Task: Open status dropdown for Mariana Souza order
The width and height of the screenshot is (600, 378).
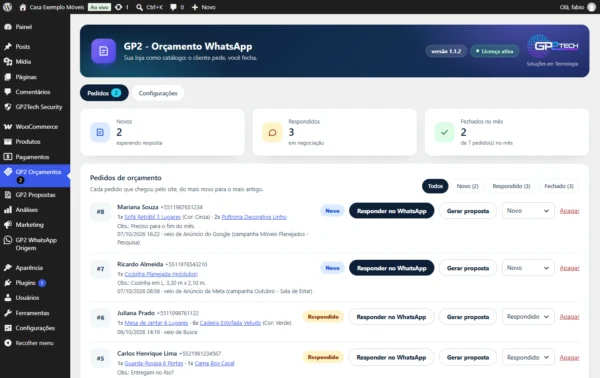Action: click(528, 211)
